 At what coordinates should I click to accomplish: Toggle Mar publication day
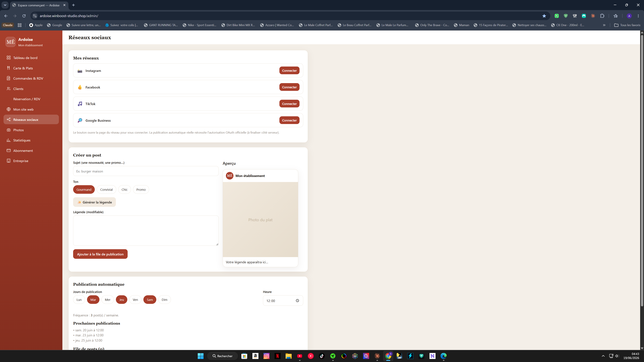click(x=93, y=299)
